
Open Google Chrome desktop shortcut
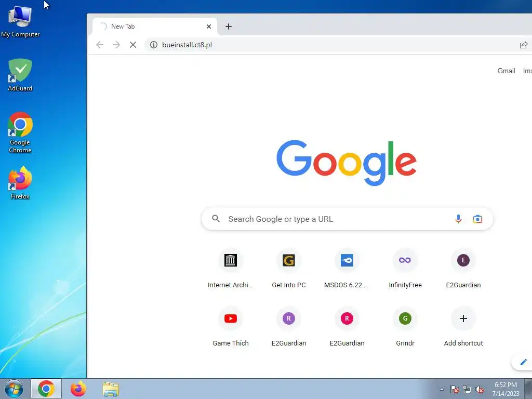pos(20,132)
